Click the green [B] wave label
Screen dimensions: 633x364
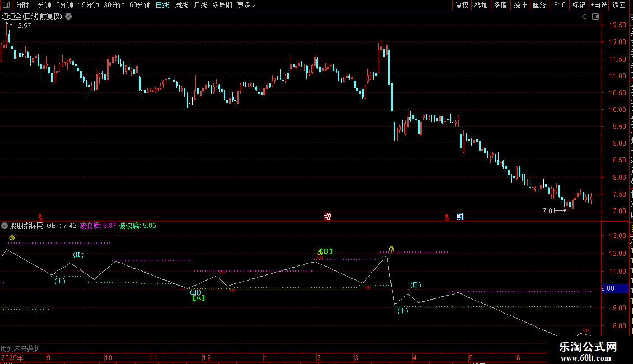coord(326,251)
